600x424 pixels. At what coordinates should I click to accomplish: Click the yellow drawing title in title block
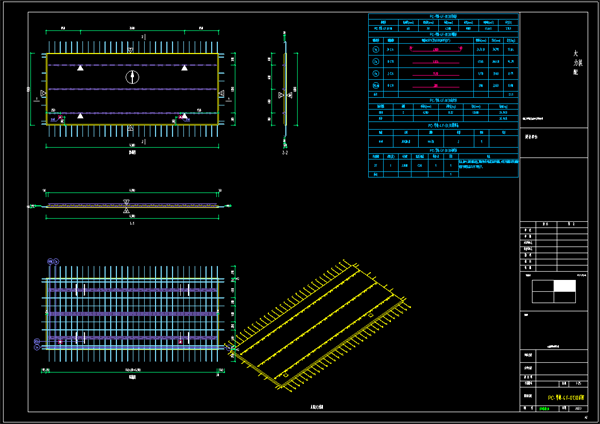coord(566,398)
